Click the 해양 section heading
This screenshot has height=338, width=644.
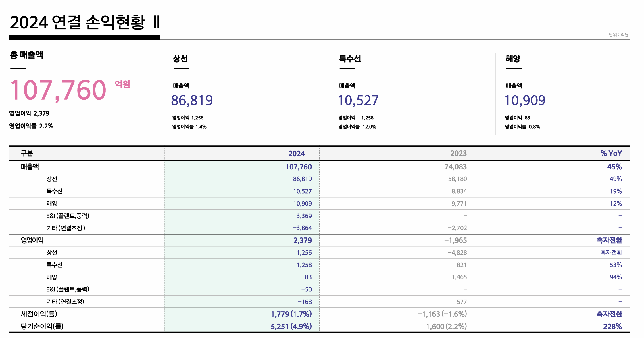tap(513, 59)
